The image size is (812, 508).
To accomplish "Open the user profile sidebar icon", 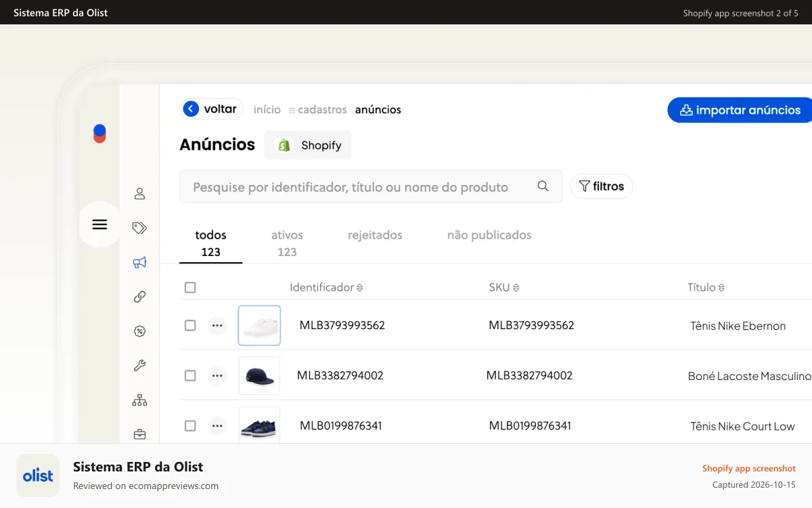I will (x=139, y=194).
